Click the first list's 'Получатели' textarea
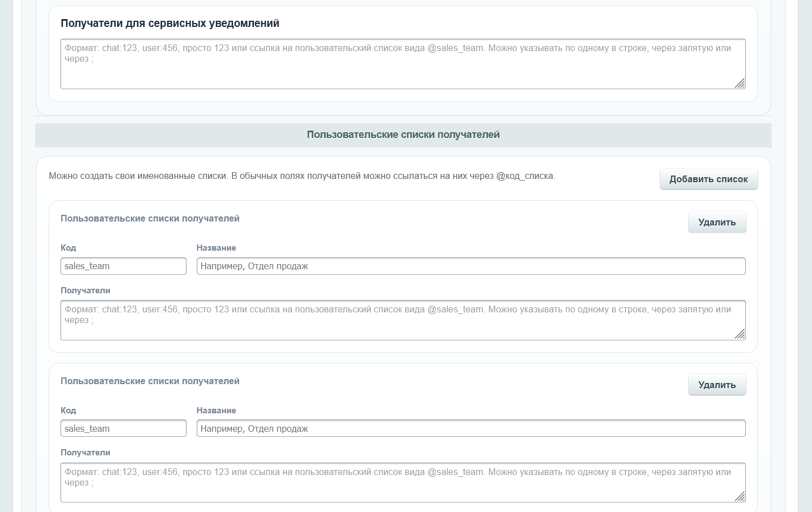Image resolution: width=812 pixels, height=512 pixels. point(403,320)
